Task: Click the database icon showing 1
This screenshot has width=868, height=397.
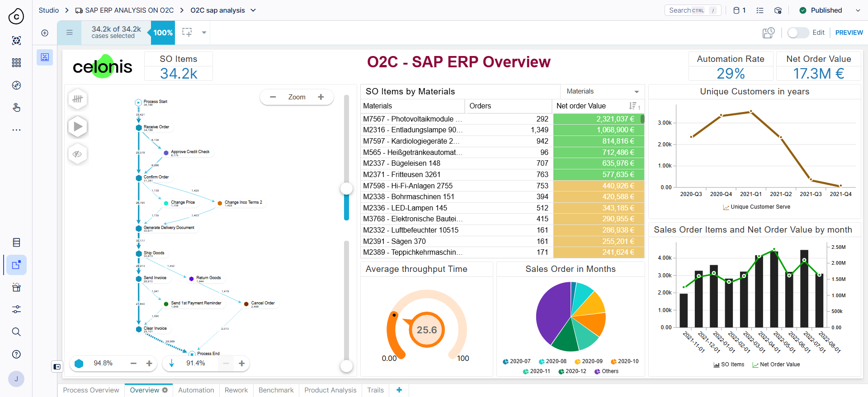Action: [x=739, y=10]
